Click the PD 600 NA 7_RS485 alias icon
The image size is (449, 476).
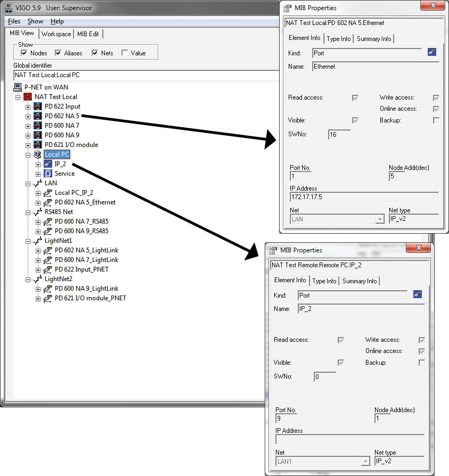coord(48,221)
